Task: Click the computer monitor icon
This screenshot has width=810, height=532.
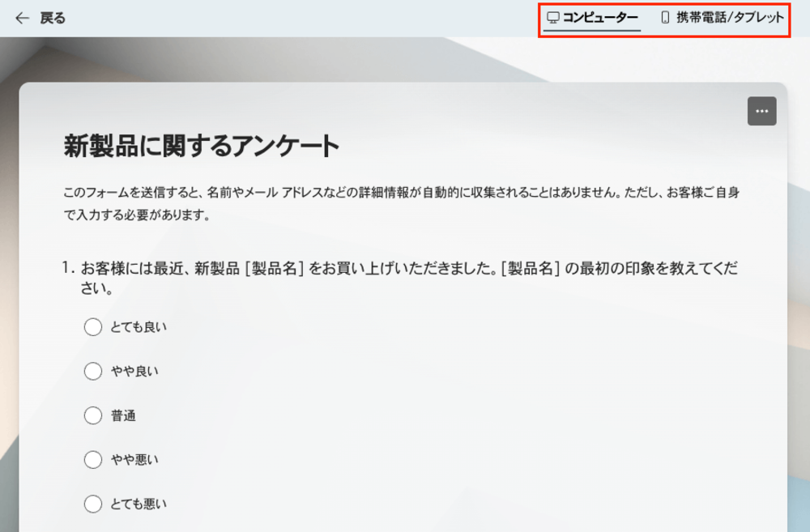Action: pos(553,17)
